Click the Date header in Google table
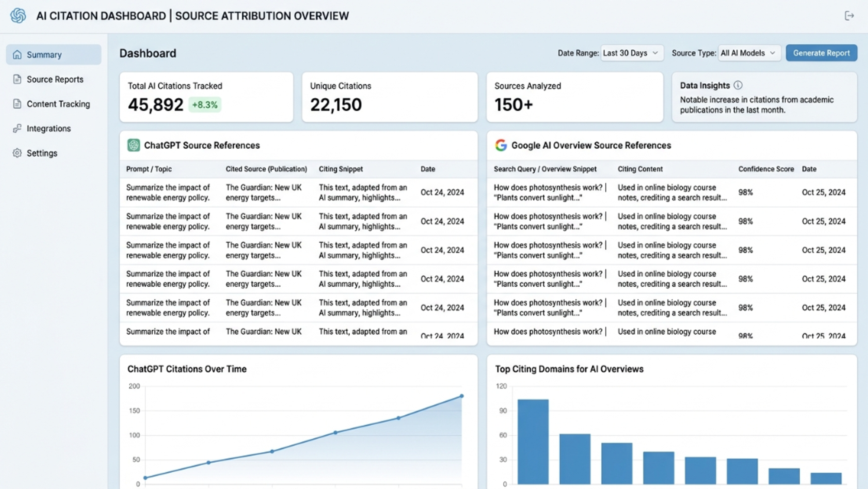Viewport: 868px width, 489px height. pos(809,169)
